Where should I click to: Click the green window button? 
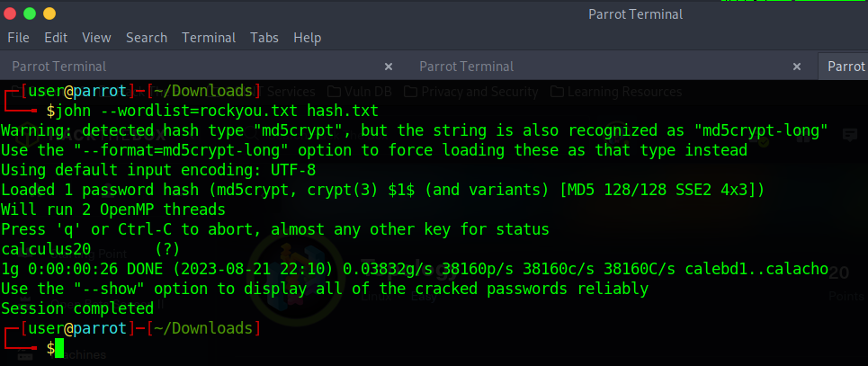[30, 13]
